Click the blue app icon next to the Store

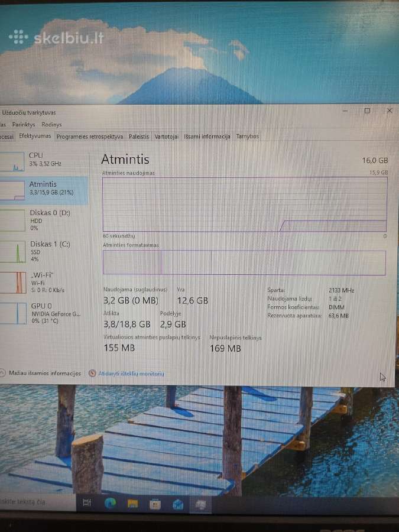(x=178, y=505)
